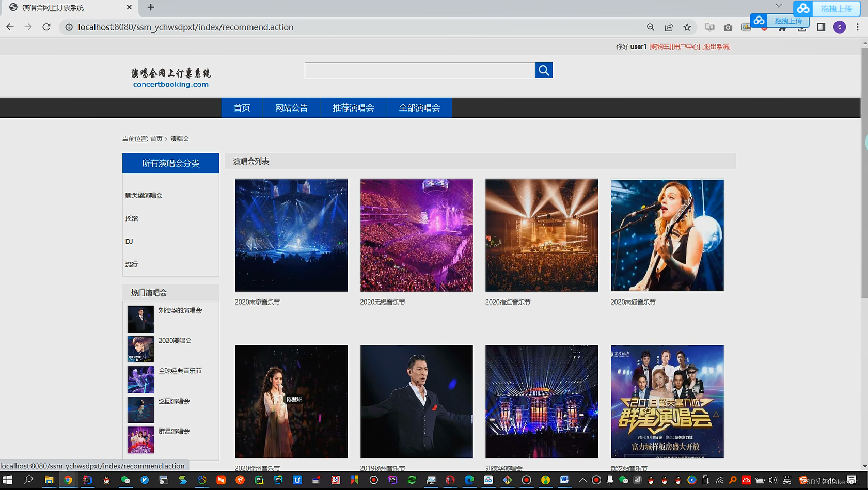Select the 流行 category
The image size is (868, 490).
(x=132, y=264)
